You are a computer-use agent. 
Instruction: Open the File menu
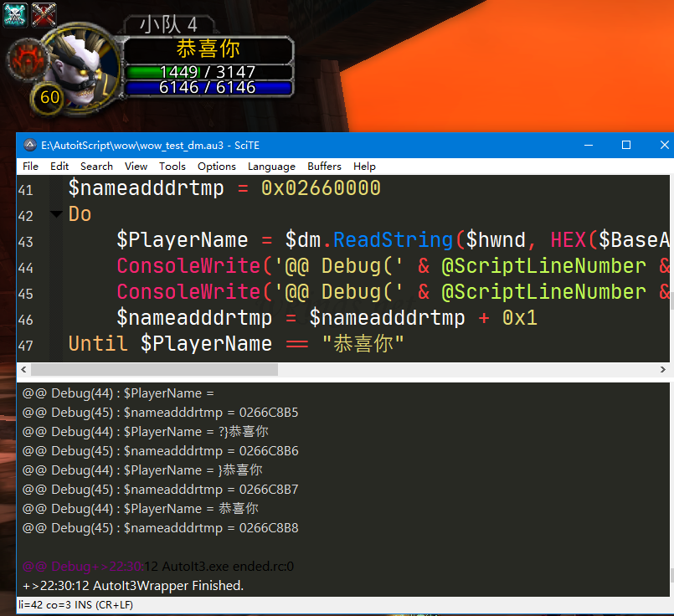click(30, 167)
